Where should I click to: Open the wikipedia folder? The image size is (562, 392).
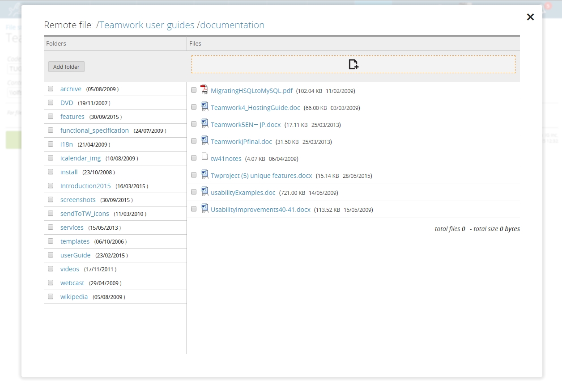click(74, 297)
